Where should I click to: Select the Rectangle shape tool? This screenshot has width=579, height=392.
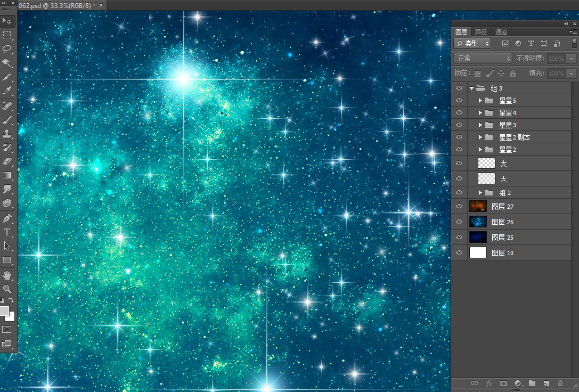pos(7,260)
